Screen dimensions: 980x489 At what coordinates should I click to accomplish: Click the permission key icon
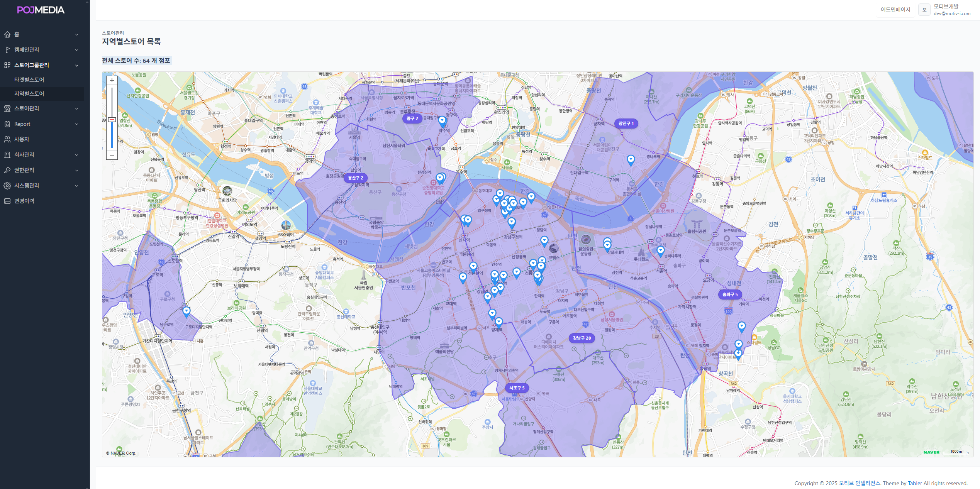(x=7, y=170)
